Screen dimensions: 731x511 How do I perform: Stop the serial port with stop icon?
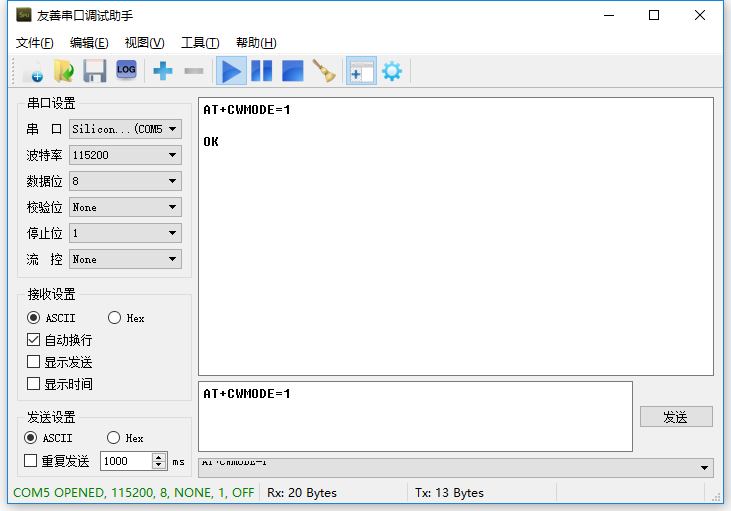(293, 71)
